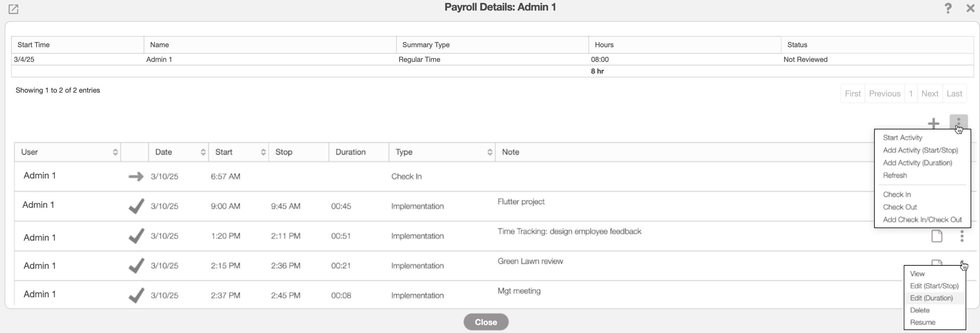Image resolution: width=980 pixels, height=333 pixels.
Task: Click Add Check In/Check Out option
Action: (x=922, y=220)
